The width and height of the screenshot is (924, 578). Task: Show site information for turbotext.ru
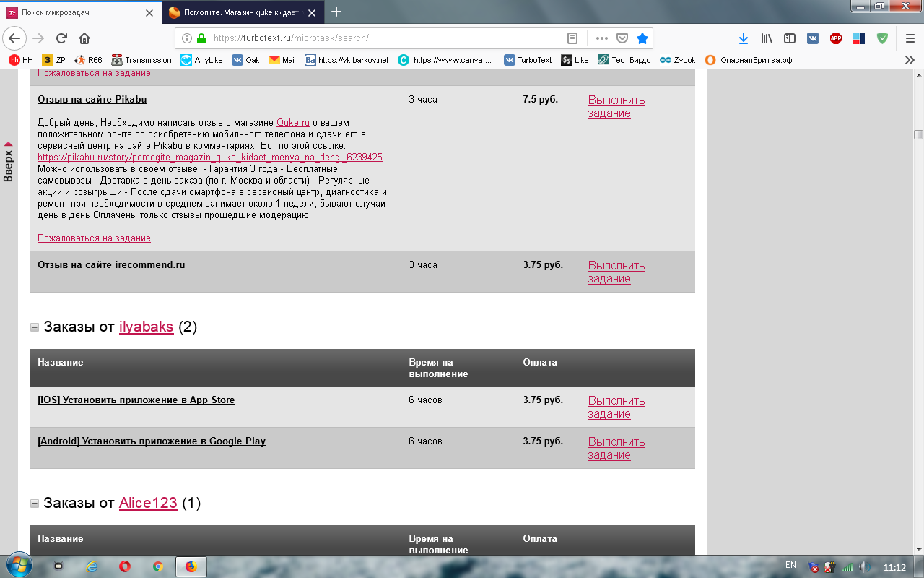[187, 38]
